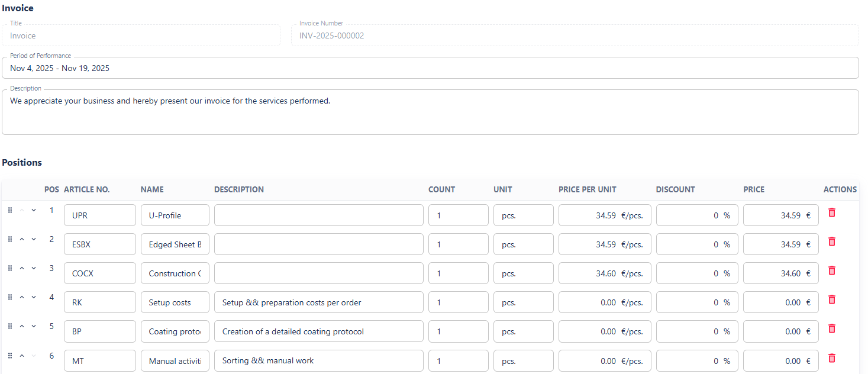Click the drag handle of position 5

(x=10, y=326)
